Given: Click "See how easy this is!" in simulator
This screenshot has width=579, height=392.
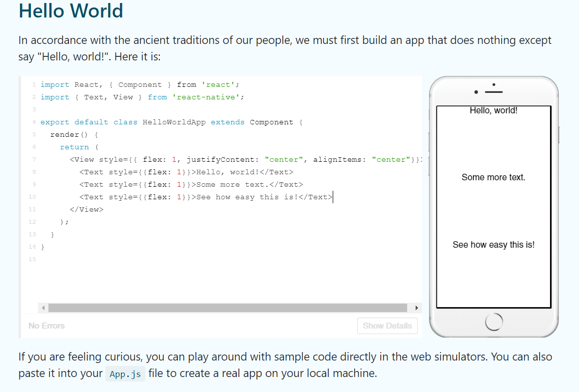Looking at the screenshot, I should pyautogui.click(x=494, y=245).
